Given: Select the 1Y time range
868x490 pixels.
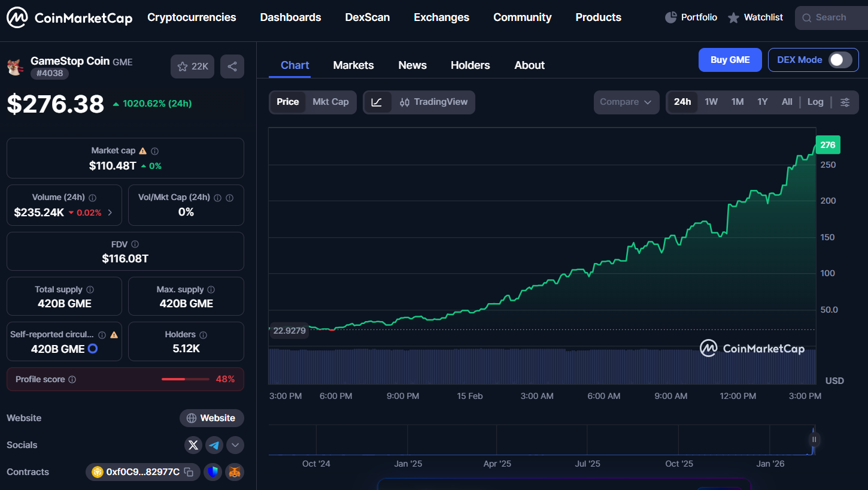Looking at the screenshot, I should point(763,102).
